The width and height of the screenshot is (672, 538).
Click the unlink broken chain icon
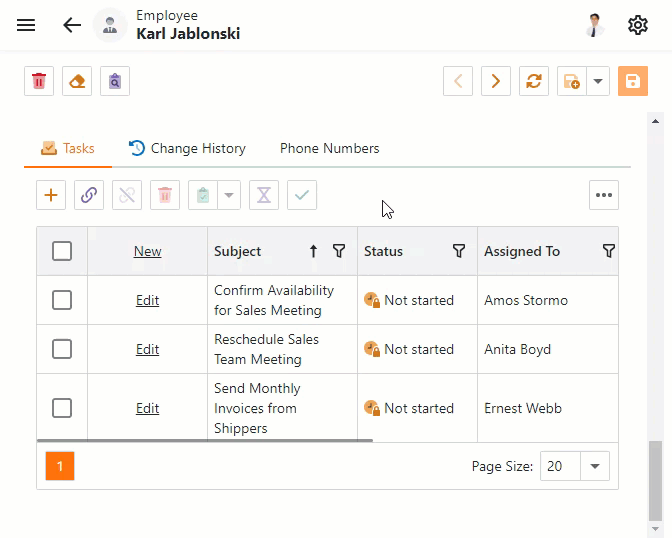tap(127, 195)
